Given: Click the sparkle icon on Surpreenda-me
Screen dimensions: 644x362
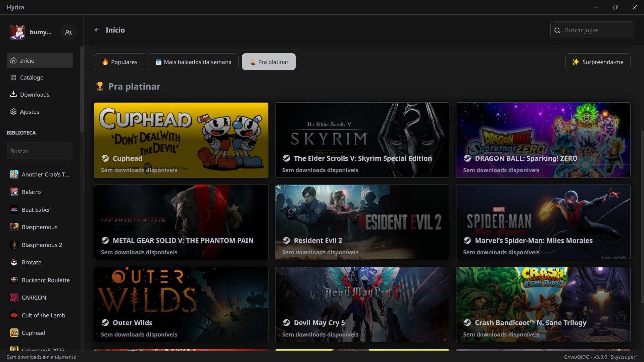Looking at the screenshot, I should [x=575, y=62].
